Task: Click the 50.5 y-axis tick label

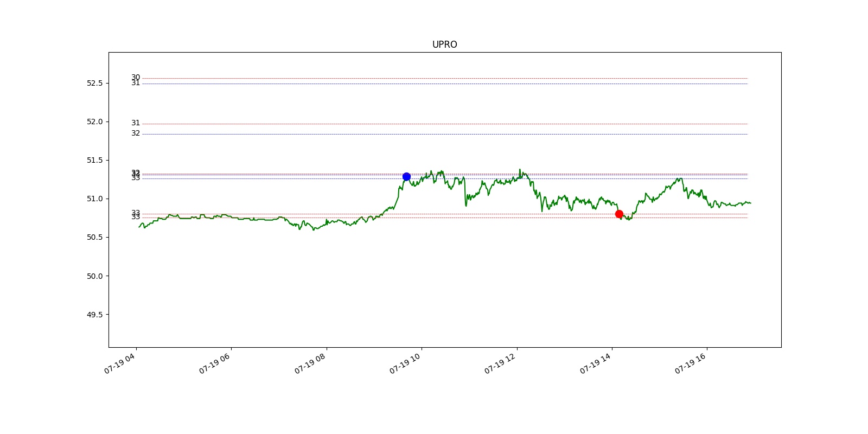Action: (94, 237)
